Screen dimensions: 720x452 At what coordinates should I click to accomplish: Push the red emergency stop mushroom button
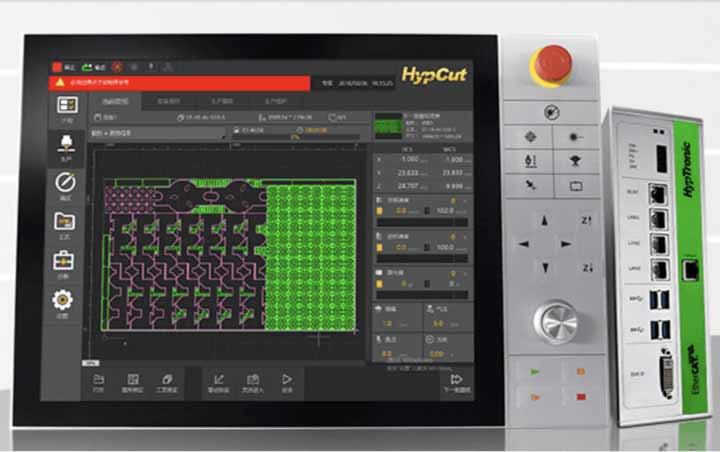[x=552, y=65]
